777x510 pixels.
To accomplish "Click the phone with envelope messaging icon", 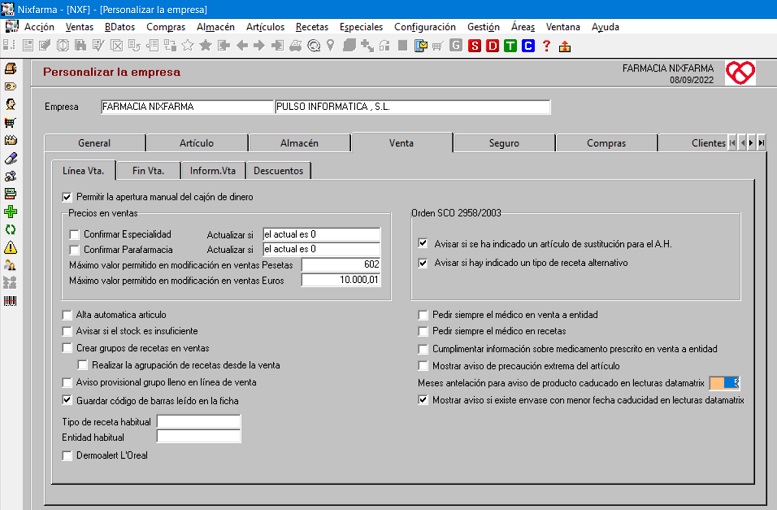I will point(421,46).
